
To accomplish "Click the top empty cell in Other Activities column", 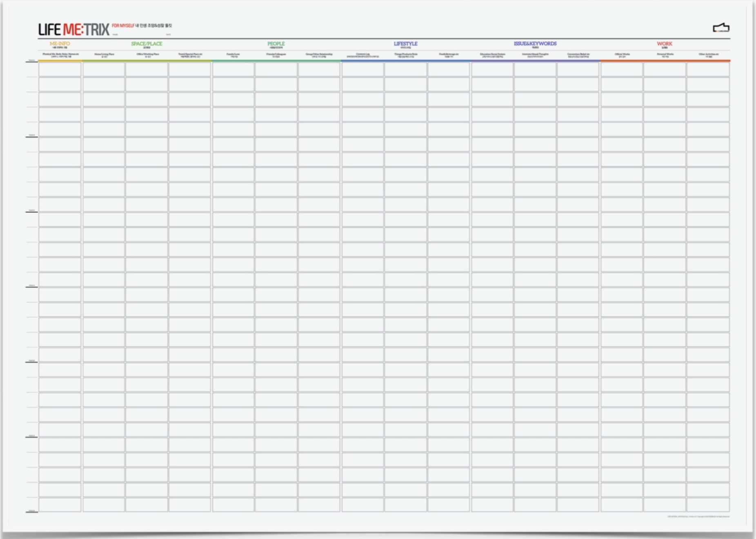I will tap(708, 69).
